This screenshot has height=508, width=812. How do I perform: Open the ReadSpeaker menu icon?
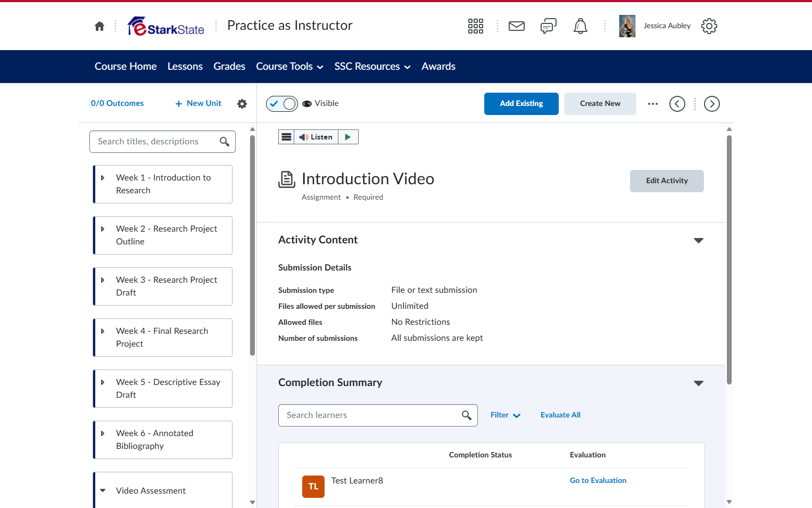pyautogui.click(x=286, y=137)
